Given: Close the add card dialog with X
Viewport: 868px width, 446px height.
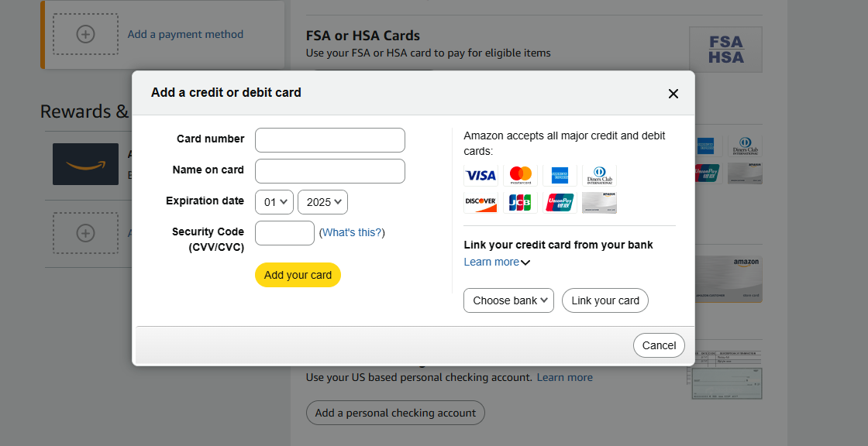Looking at the screenshot, I should 673,94.
